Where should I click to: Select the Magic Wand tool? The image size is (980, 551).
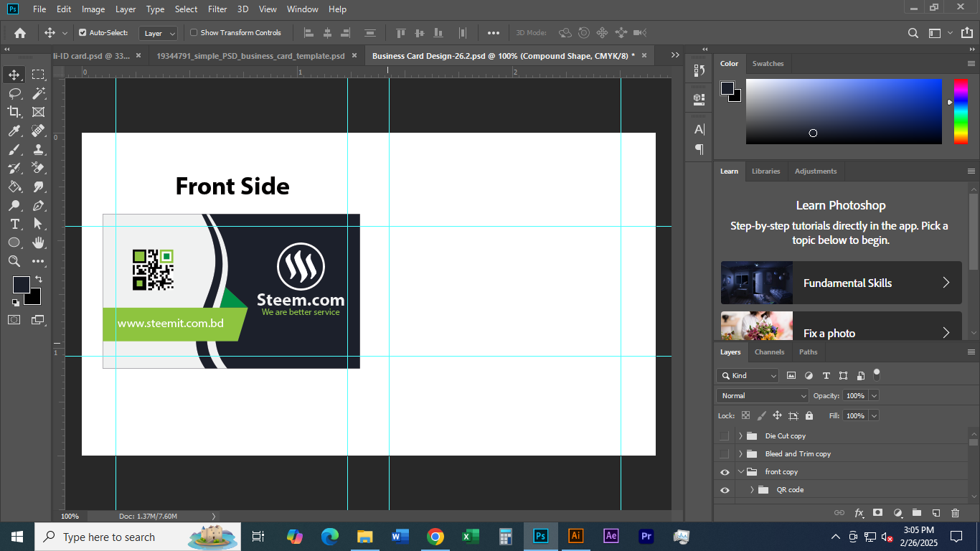pyautogui.click(x=38, y=93)
